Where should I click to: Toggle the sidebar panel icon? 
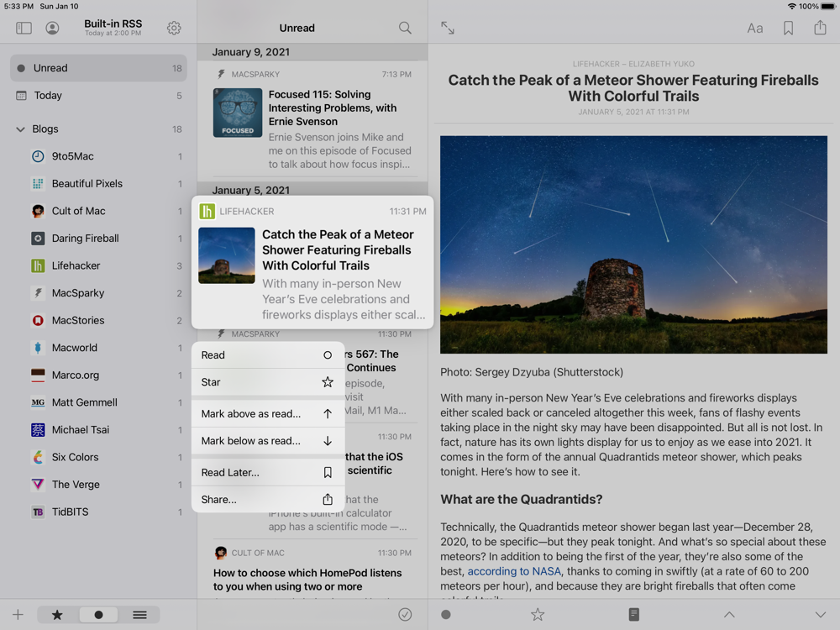click(x=24, y=28)
